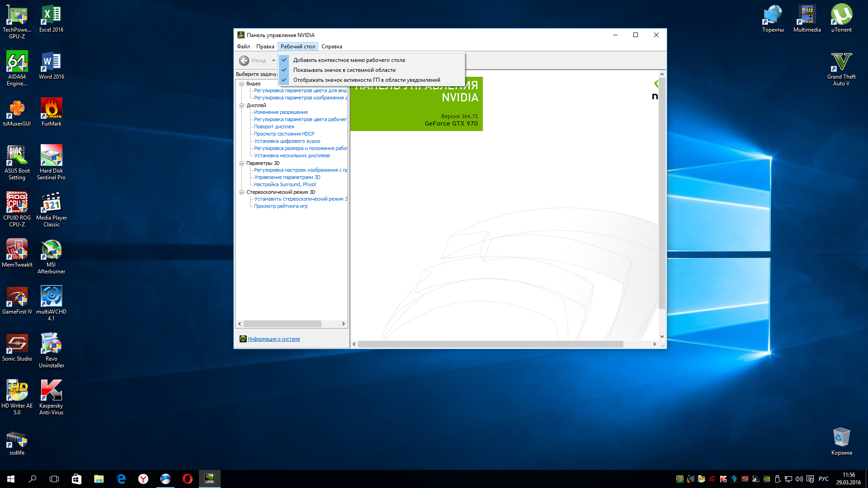Open the Файл menu
868x488 pixels.
tap(243, 47)
